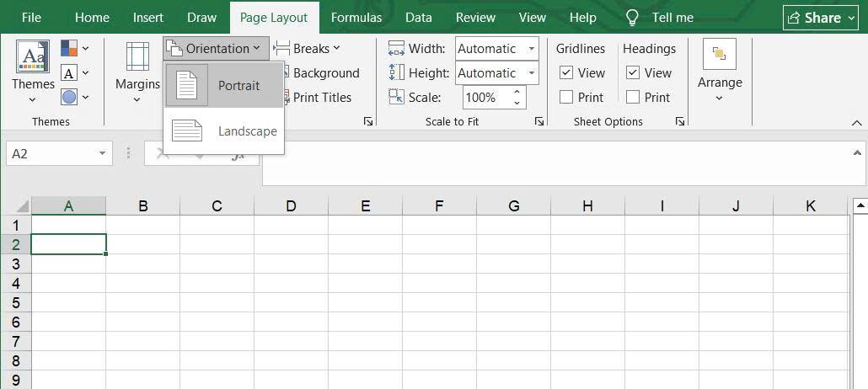
Task: Expand the formula bar chevron
Action: [x=858, y=152]
